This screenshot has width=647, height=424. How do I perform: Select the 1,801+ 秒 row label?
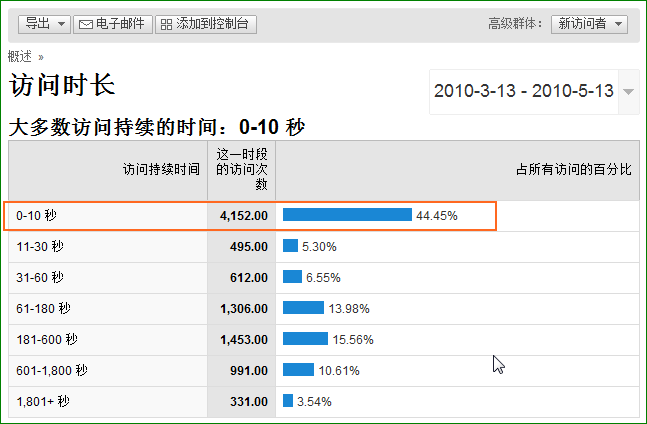(x=42, y=401)
